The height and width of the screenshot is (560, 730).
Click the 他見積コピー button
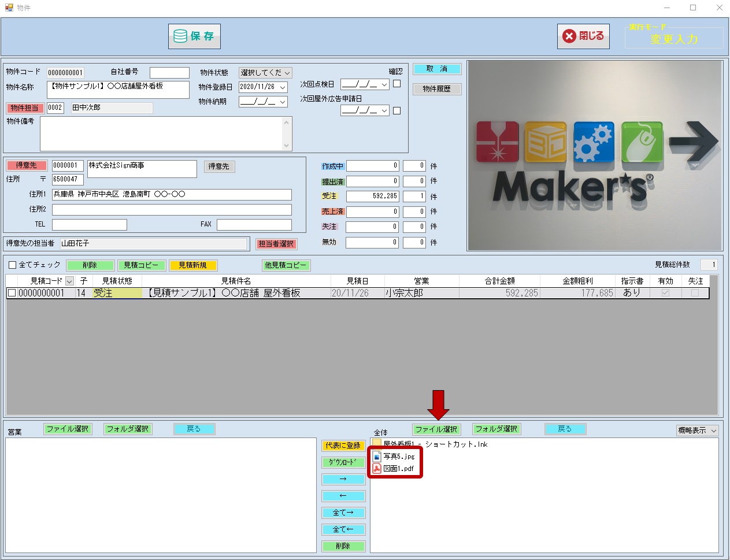pos(286,265)
